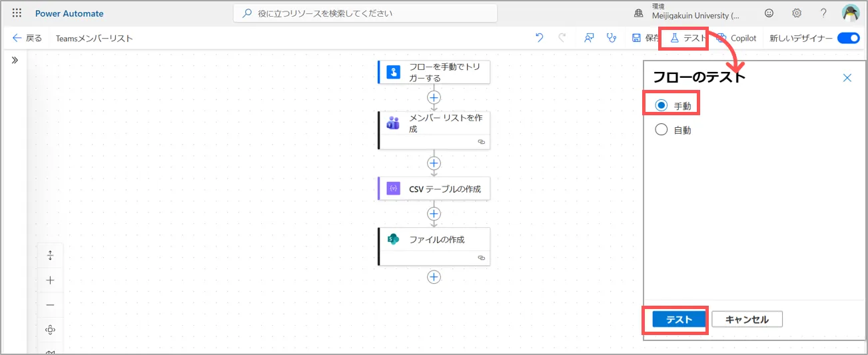Toggle the 新しいデザイナー switch
The height and width of the screenshot is (355, 868).
(x=849, y=38)
